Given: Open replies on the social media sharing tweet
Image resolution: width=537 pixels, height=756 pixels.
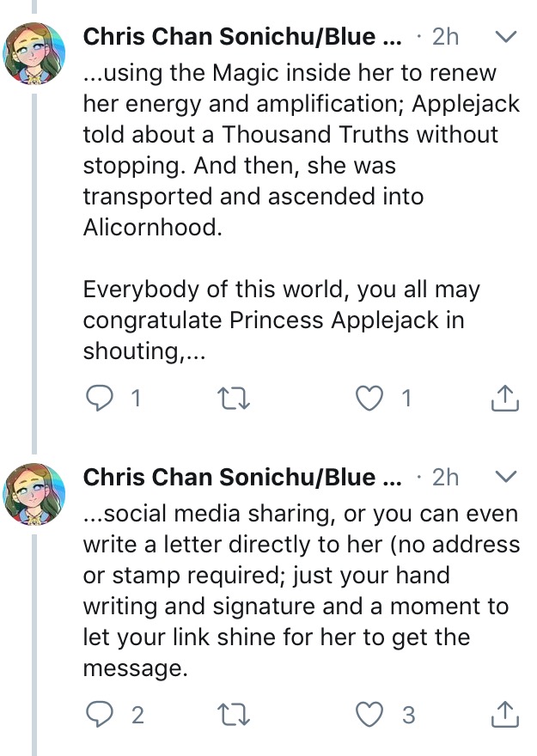Looking at the screenshot, I should click(x=100, y=714).
